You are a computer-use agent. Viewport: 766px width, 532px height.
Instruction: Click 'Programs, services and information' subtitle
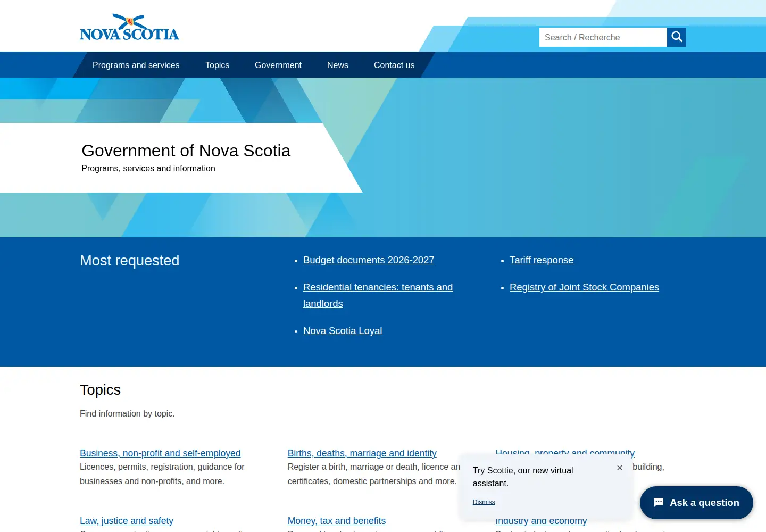148,168
